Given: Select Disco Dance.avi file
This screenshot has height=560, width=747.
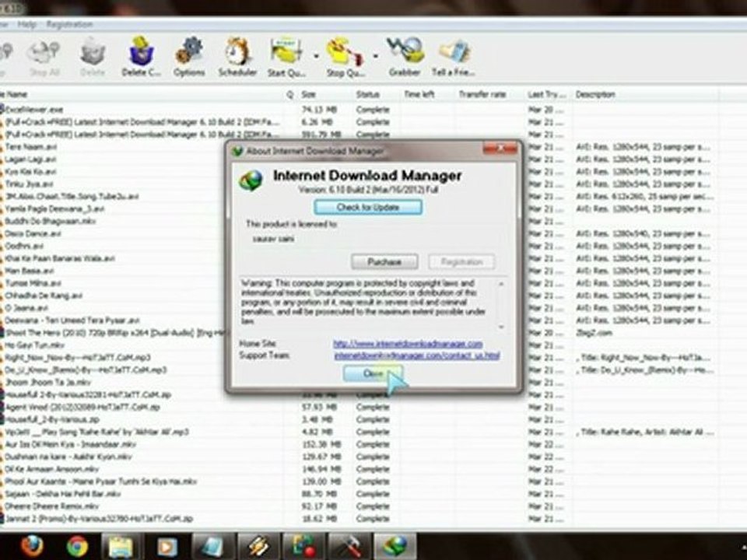Looking at the screenshot, I should coord(33,233).
